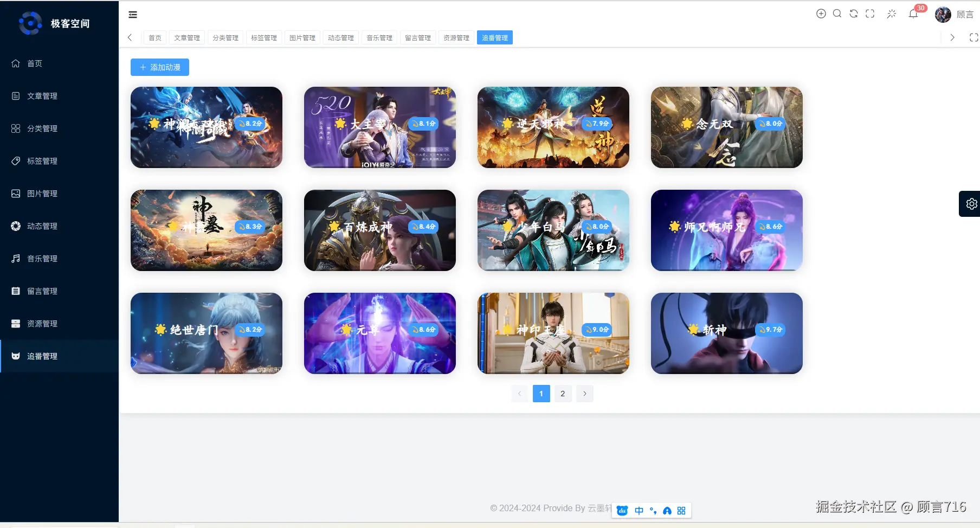
Task: Open the search magnifier icon
Action: coord(837,14)
